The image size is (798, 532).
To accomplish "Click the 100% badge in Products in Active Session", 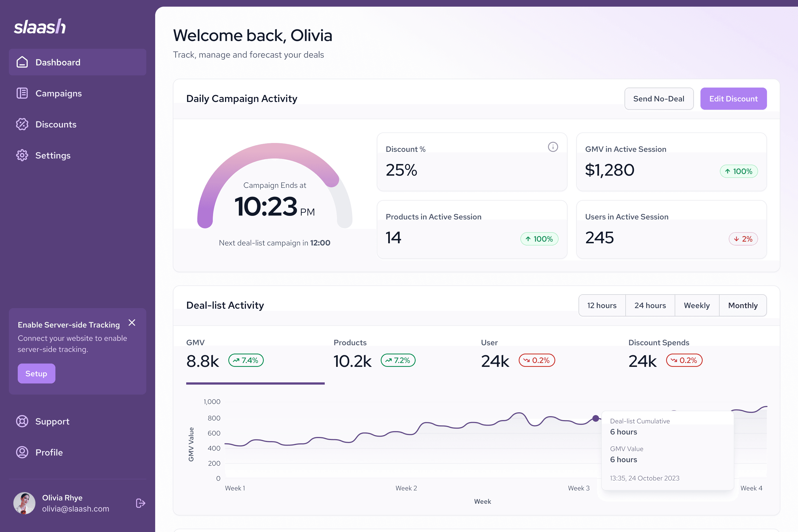I will (x=539, y=239).
